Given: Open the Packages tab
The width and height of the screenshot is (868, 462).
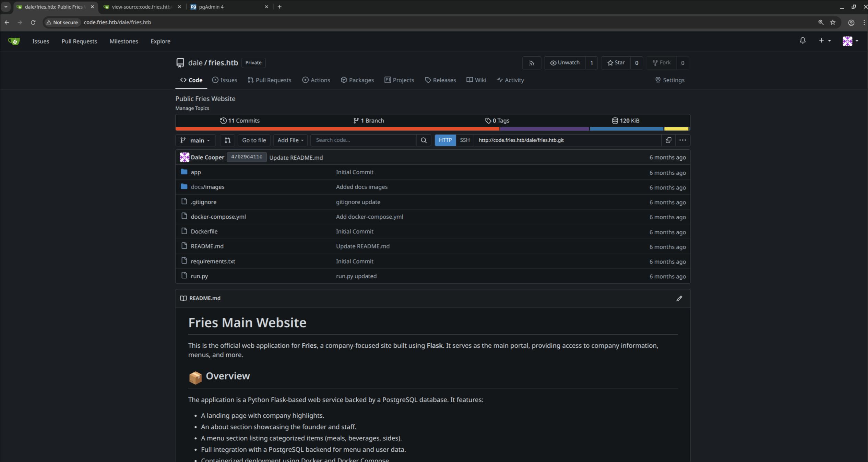Looking at the screenshot, I should [357, 80].
